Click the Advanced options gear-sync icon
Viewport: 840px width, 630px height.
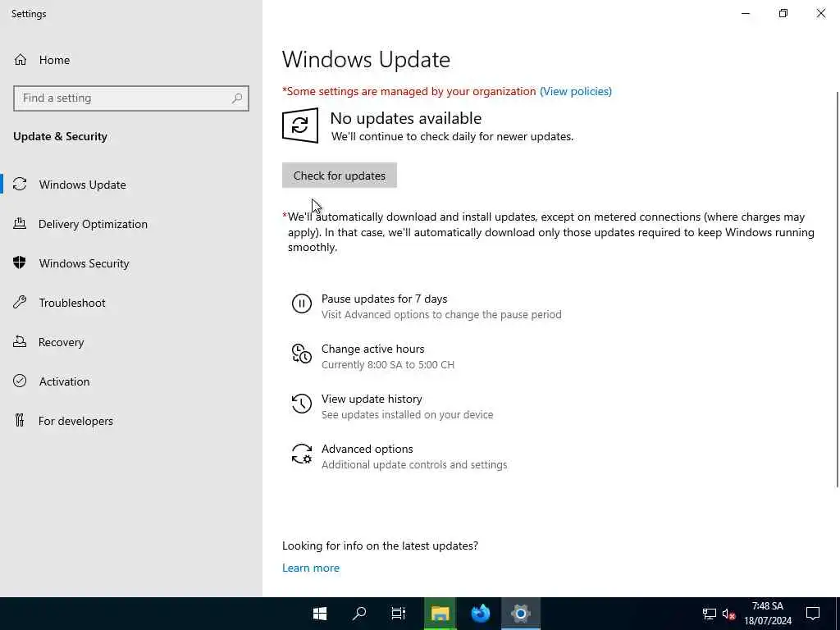click(302, 454)
